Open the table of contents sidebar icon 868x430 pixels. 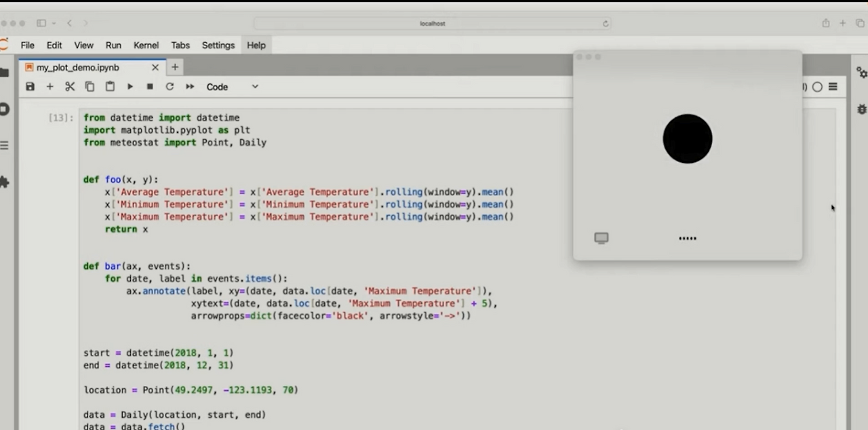click(4, 146)
